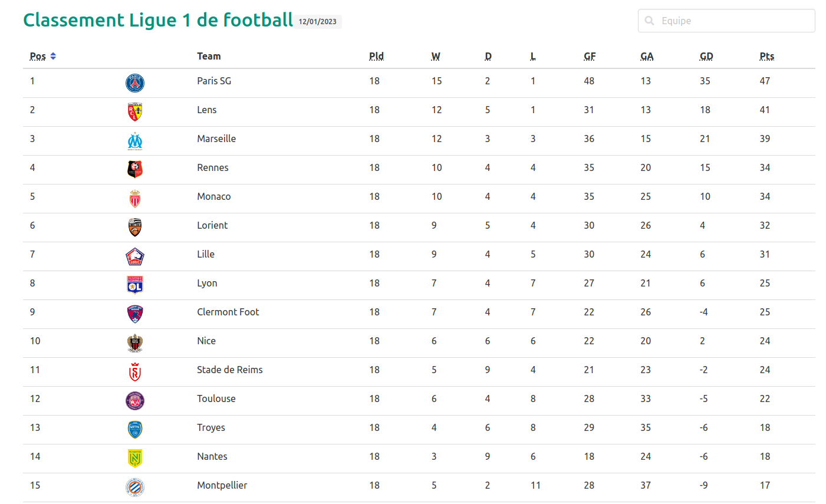Click the Marseille OM logo

click(135, 141)
